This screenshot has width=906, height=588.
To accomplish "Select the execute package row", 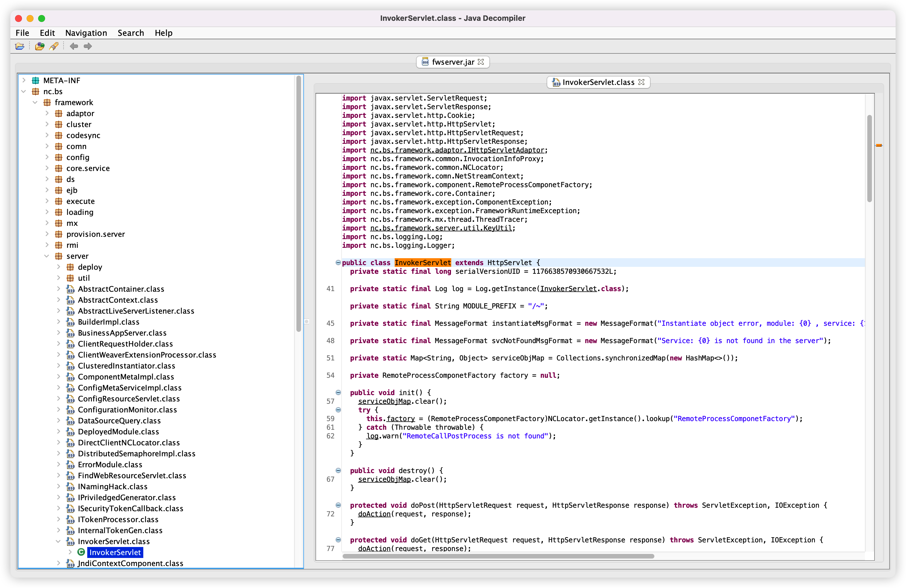I will [x=80, y=201].
